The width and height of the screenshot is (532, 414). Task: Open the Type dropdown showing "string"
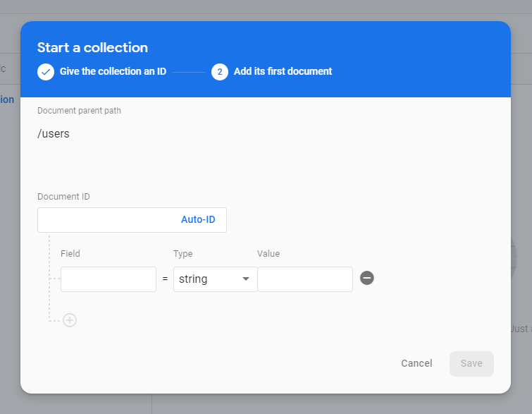pyautogui.click(x=210, y=279)
